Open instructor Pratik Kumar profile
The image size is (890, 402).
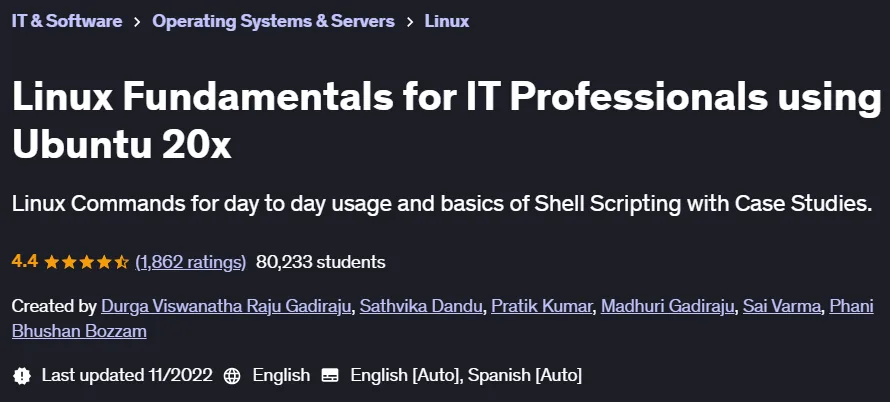click(x=542, y=307)
